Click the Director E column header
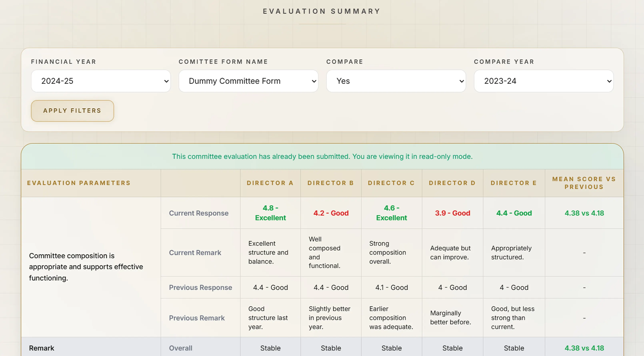 coord(514,183)
